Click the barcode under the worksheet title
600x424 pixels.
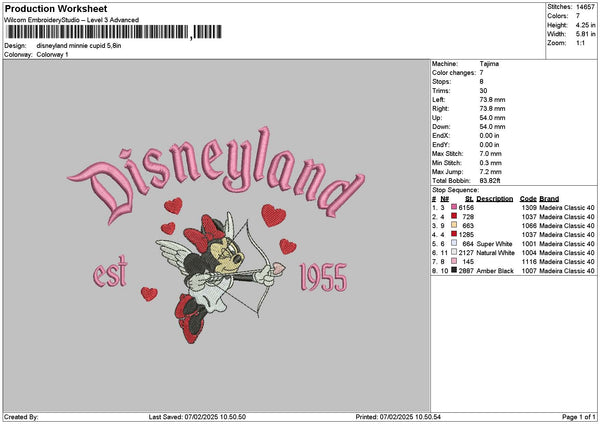(114, 32)
